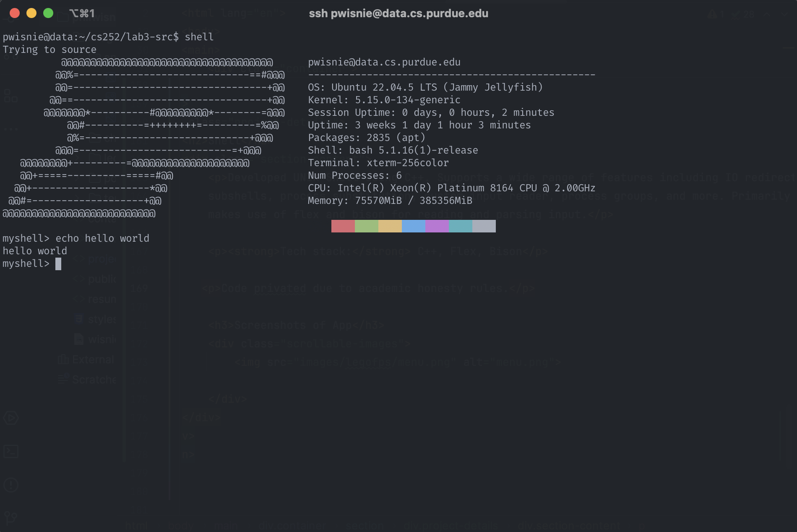Minimize the terminal with yellow button
The image size is (797, 532).
(x=31, y=13)
